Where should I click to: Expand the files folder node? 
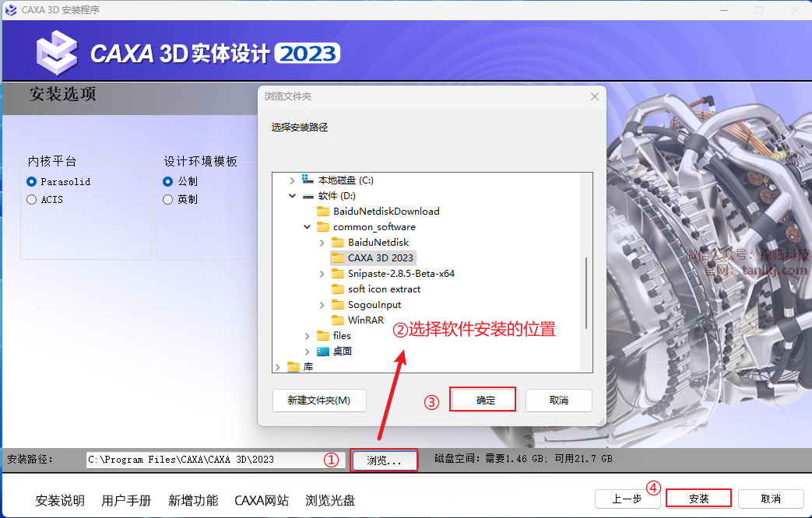[307, 336]
